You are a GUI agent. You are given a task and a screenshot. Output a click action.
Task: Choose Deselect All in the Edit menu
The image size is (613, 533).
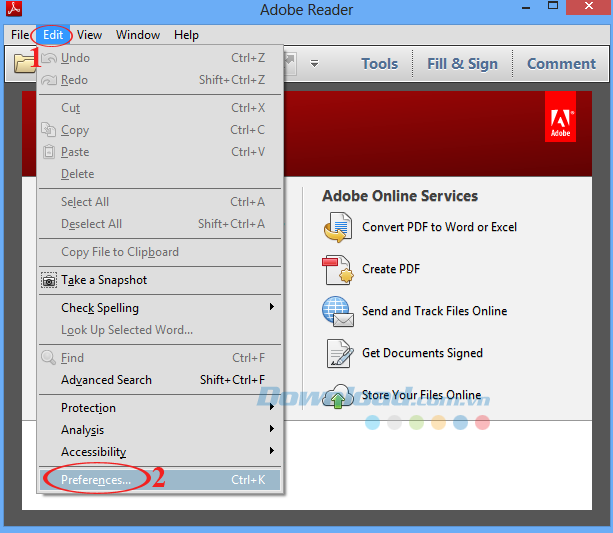point(160,224)
